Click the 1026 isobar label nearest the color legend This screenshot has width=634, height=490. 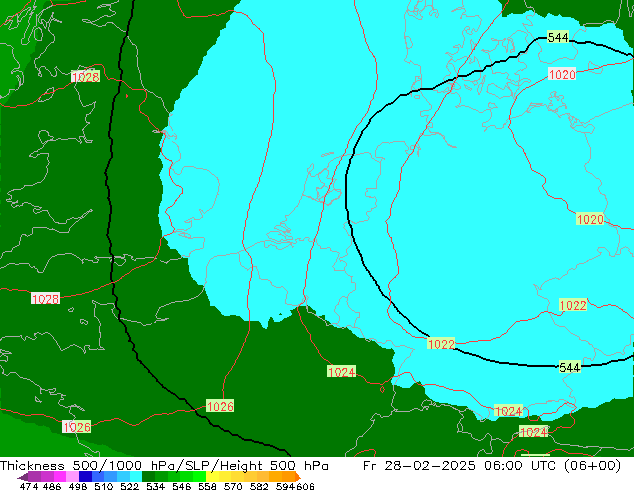tap(77, 427)
